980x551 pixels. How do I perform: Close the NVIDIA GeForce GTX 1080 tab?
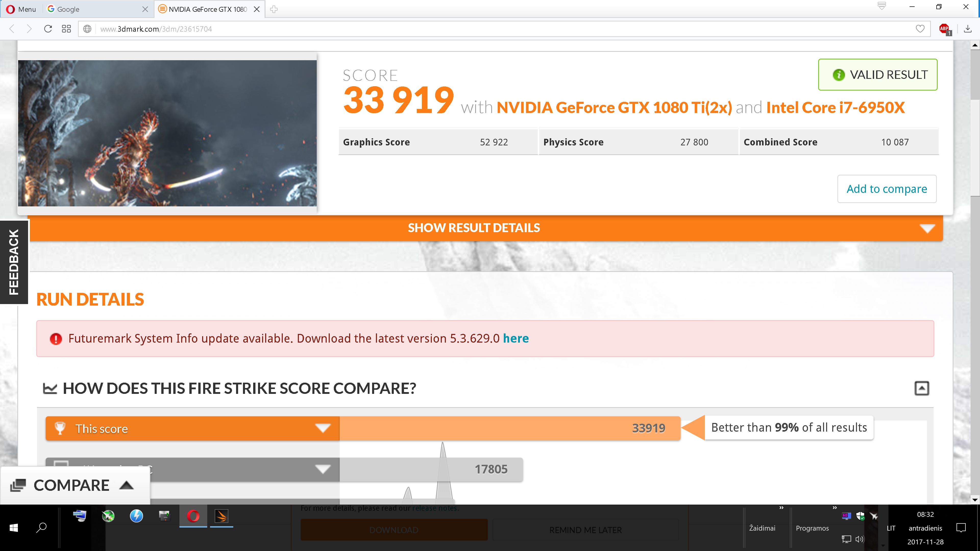(257, 9)
